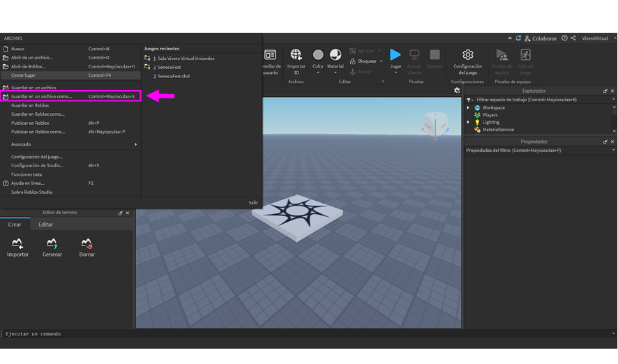
Task: Open Configuración del juego gear icon
Action: (467, 55)
